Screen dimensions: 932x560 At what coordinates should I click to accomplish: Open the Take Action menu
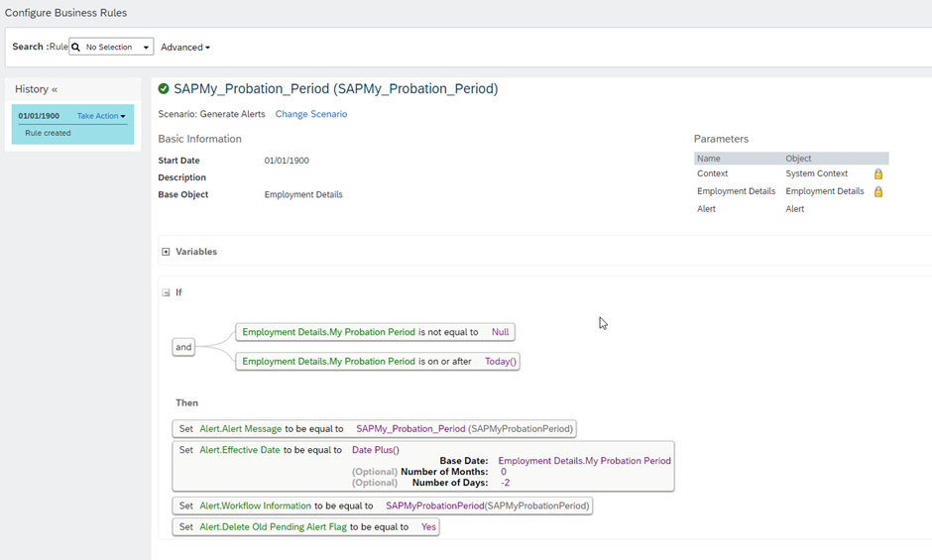[x=101, y=116]
